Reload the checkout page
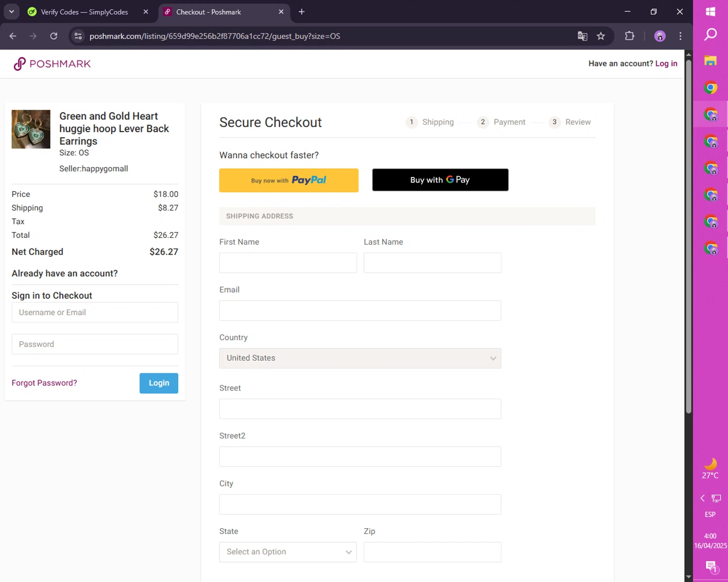Viewport: 728px width, 582px height. coord(54,36)
